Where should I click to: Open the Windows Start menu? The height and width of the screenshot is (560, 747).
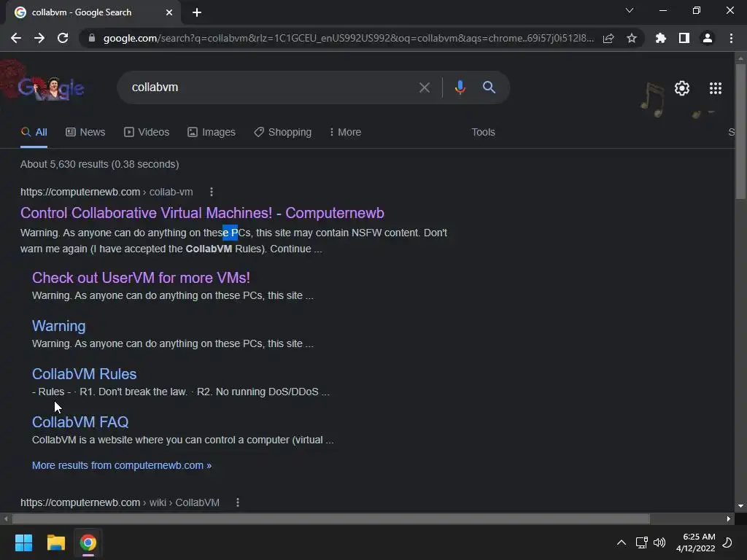23,542
